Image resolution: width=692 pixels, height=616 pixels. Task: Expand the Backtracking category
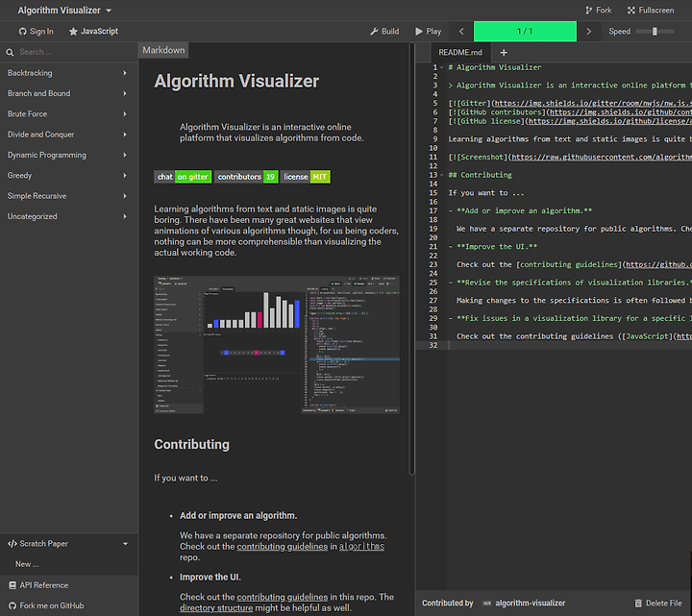pyautogui.click(x=67, y=73)
